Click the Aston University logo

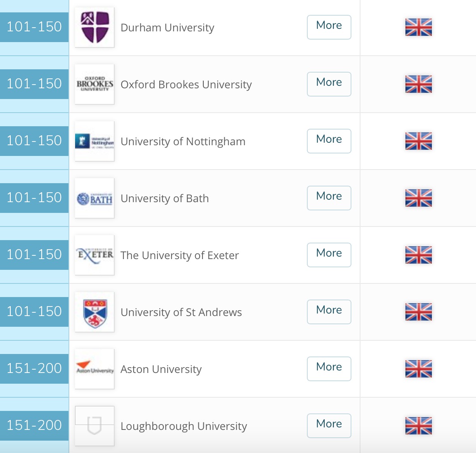pos(94,369)
